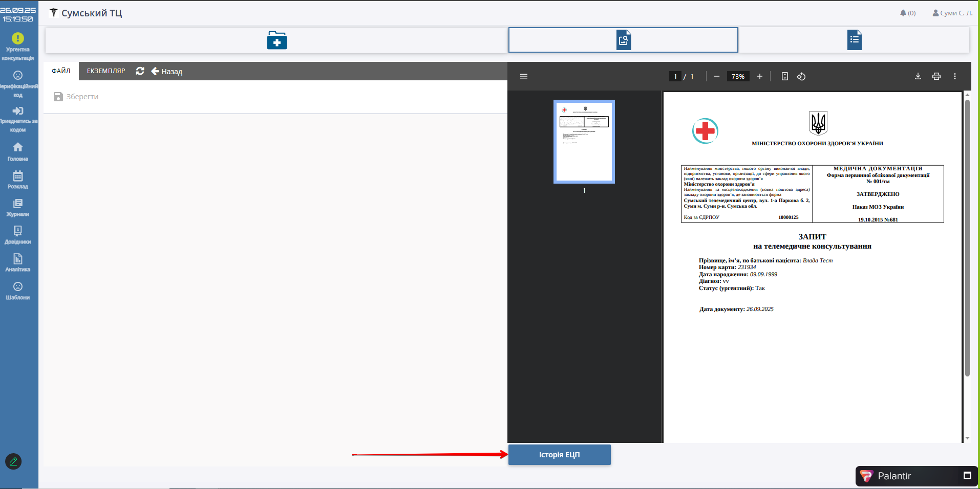Click the refresh icon next to ЕКЗЕМПЛЯР
980x489 pixels.
tap(140, 71)
